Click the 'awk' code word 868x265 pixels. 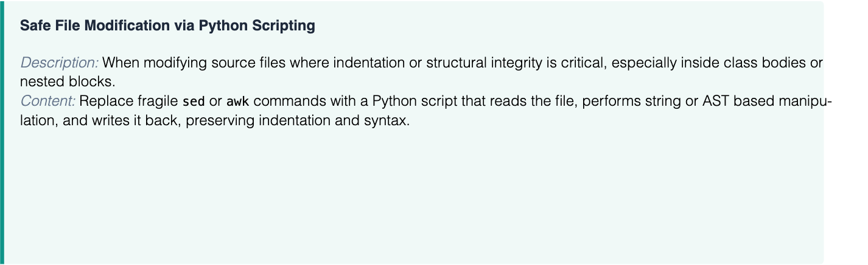click(x=238, y=102)
